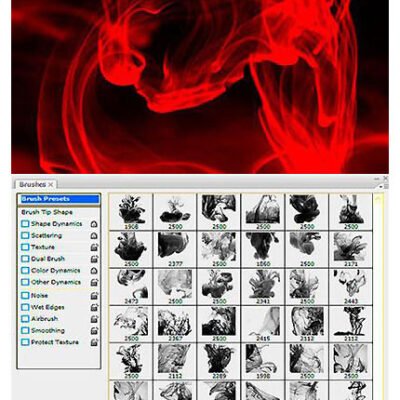Click the brush list scroll-up arrow
The height and width of the screenshot is (400, 400).
tap(378, 199)
